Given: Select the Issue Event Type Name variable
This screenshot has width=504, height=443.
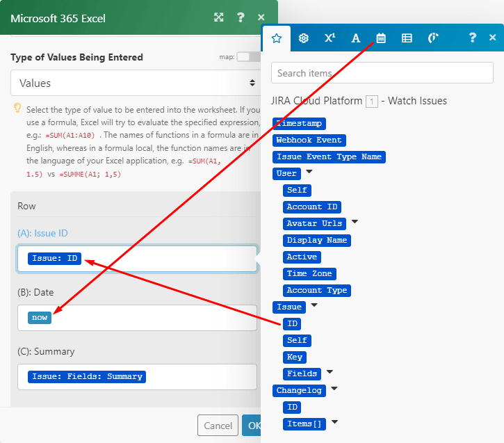Looking at the screenshot, I should coord(328,156).
